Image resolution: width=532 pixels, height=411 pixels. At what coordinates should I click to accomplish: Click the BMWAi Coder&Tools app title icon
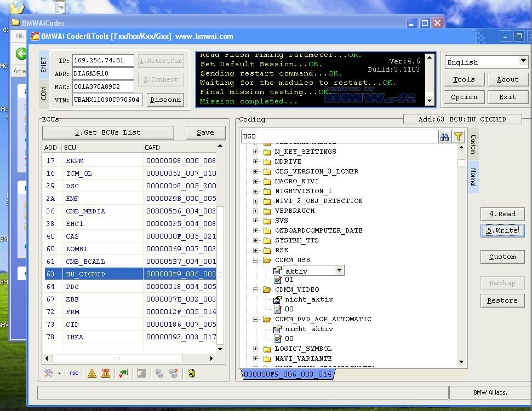coord(35,36)
